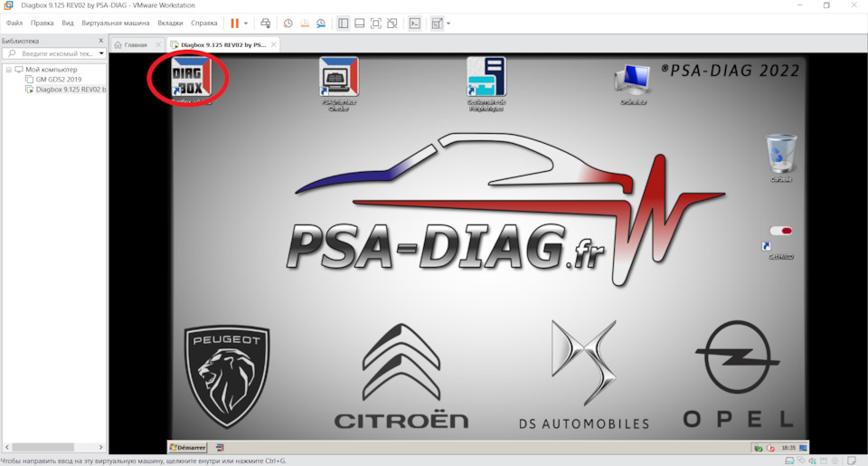This screenshot has width=868, height=466.
Task: Click Send Ctrl+Alt+Del toolbar icon
Action: (x=266, y=24)
